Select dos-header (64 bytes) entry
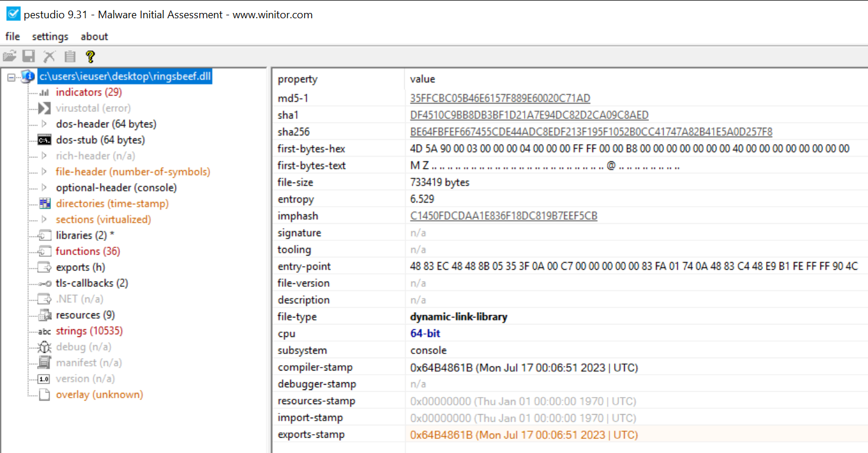 pyautogui.click(x=106, y=124)
